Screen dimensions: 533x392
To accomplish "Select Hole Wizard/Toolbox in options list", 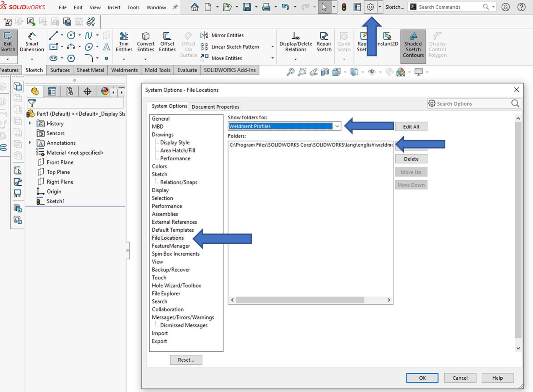I will 176,285.
